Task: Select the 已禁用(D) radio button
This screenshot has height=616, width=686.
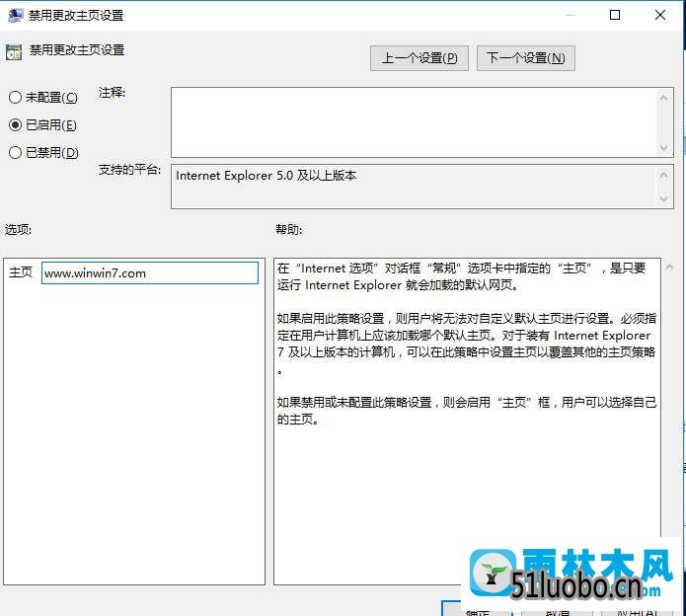Action: pyautogui.click(x=15, y=153)
